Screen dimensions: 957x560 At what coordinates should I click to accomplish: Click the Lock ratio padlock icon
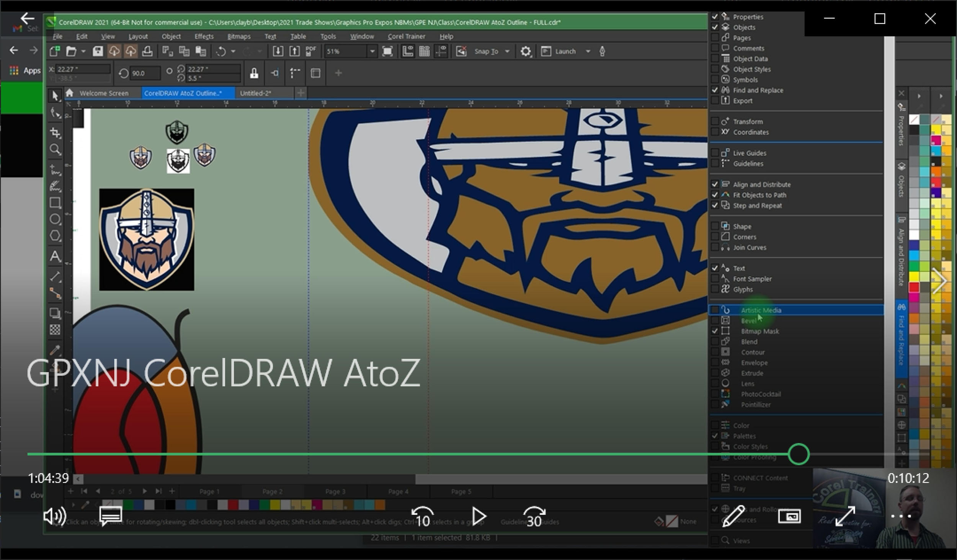click(x=254, y=73)
